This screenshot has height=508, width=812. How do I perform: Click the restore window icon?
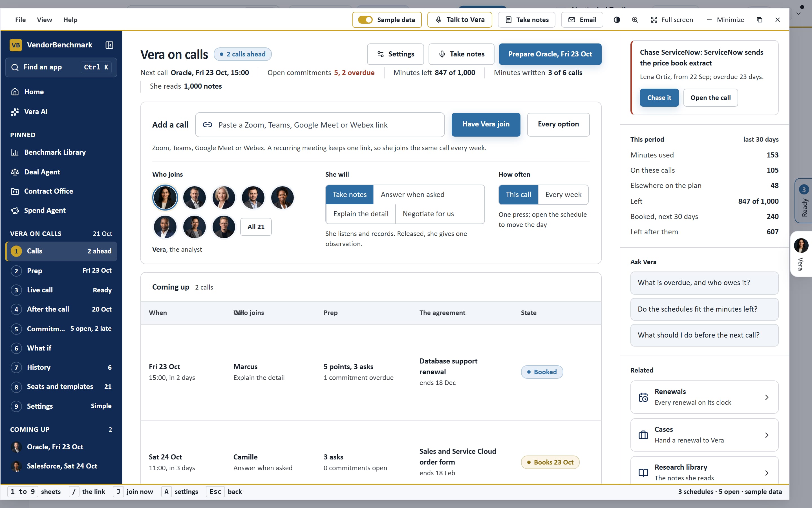(x=760, y=20)
